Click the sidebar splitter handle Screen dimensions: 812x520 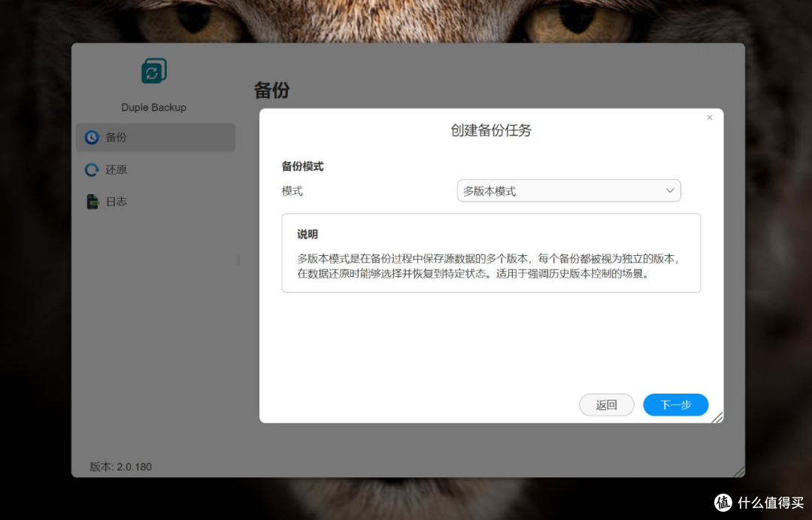coord(238,260)
